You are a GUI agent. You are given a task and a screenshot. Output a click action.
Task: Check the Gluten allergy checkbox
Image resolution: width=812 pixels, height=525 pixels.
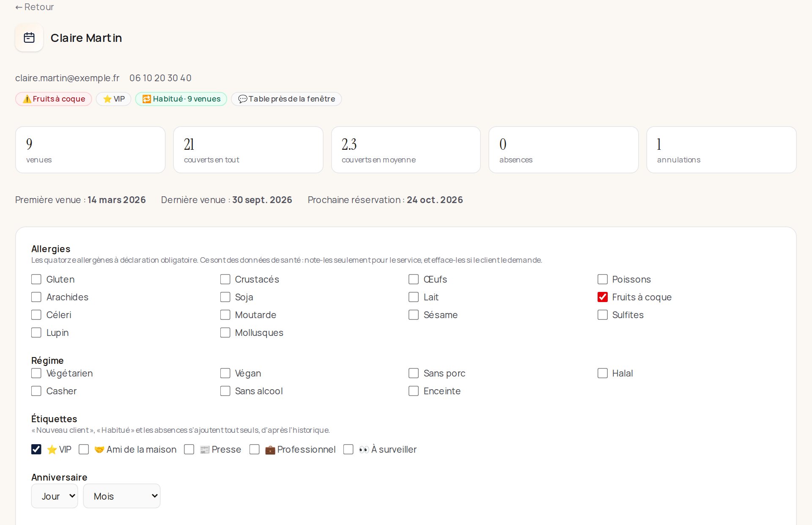pyautogui.click(x=36, y=279)
